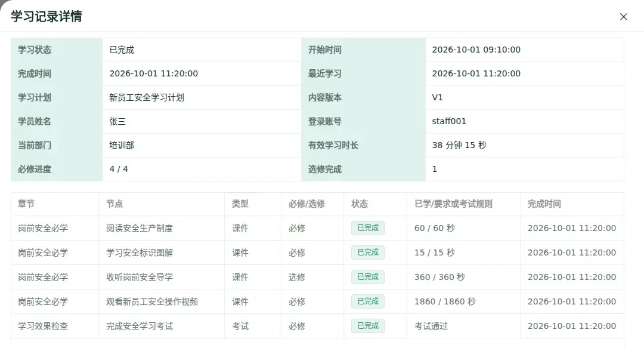Viewport: 644px width, 348px height.
Task: Select the 已完成 value beside 学习状态
Action: pyautogui.click(x=122, y=50)
